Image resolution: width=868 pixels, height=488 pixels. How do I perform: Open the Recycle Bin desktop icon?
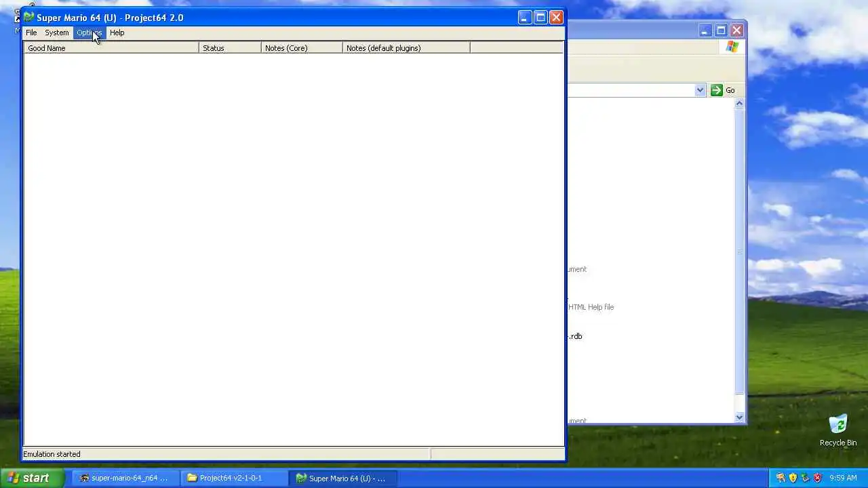[838, 430]
